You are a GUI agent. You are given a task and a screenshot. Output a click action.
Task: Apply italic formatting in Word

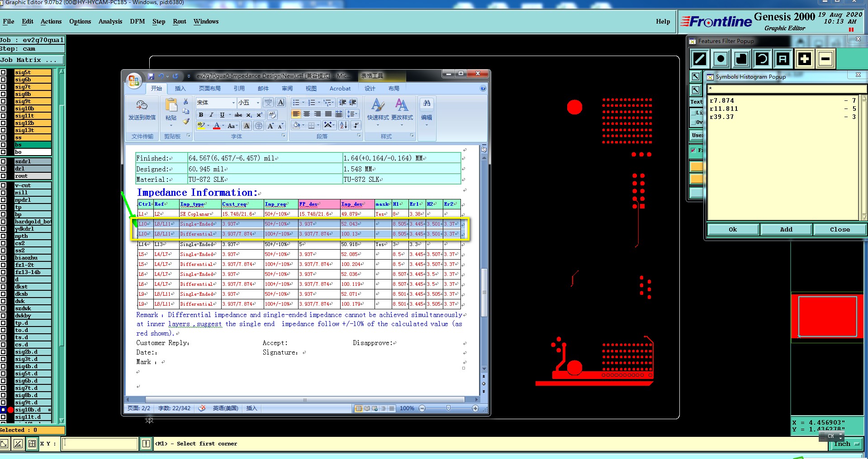coord(211,115)
